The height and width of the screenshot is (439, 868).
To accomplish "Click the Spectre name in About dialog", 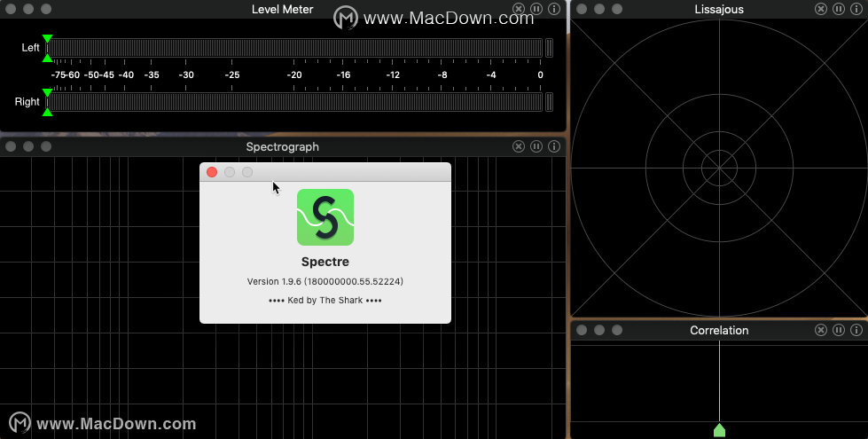I will click(x=325, y=262).
